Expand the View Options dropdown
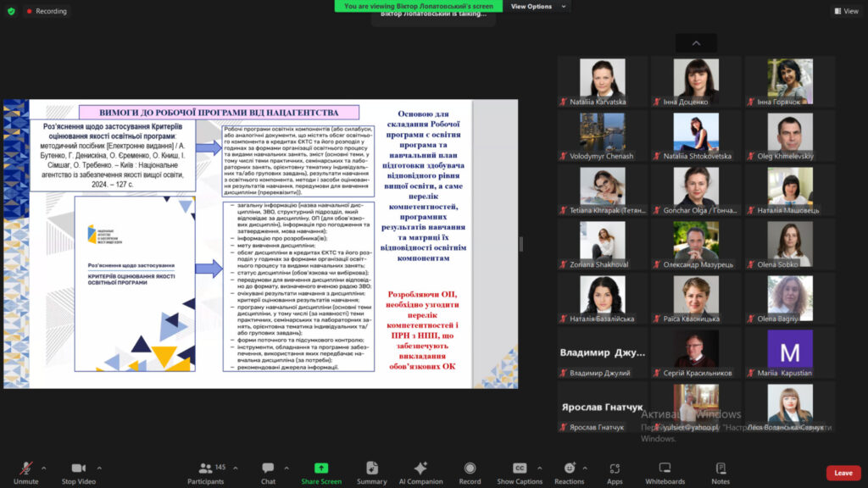The width and height of the screenshot is (868, 488). pyautogui.click(x=534, y=6)
